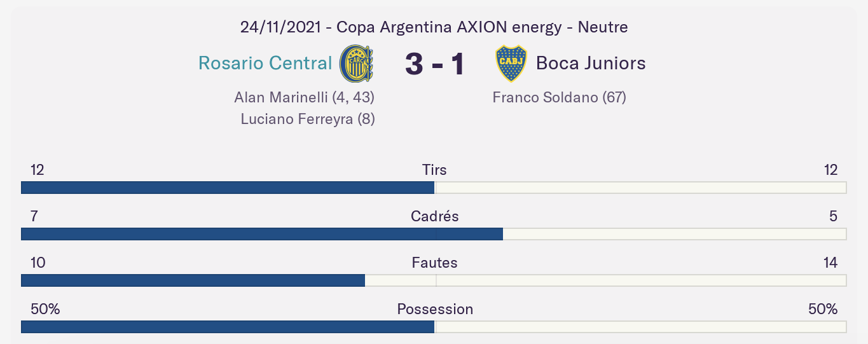Open the Rosario Central team link
This screenshot has height=344, width=868.
click(x=265, y=63)
